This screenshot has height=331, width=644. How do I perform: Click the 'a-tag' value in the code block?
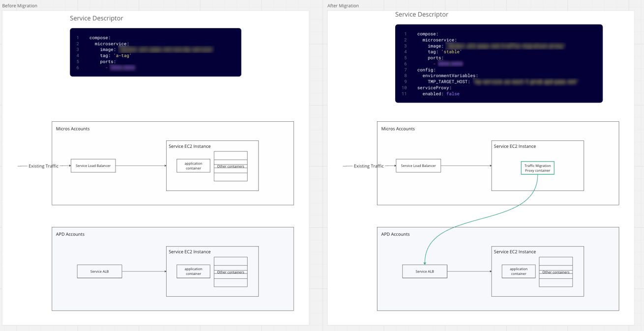click(122, 55)
